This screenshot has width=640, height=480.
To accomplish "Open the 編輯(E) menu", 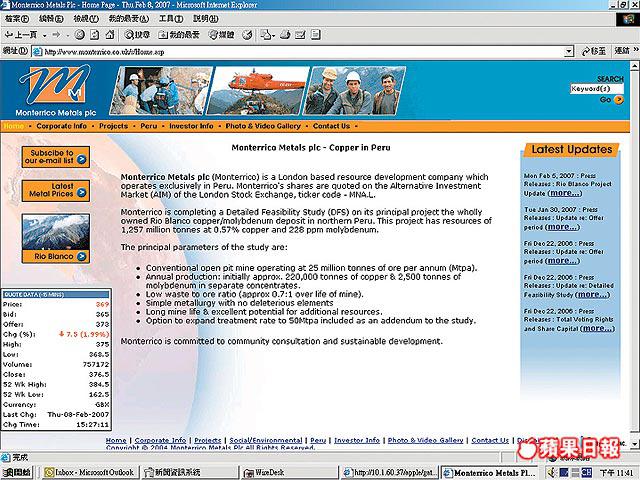I will pos(51,19).
